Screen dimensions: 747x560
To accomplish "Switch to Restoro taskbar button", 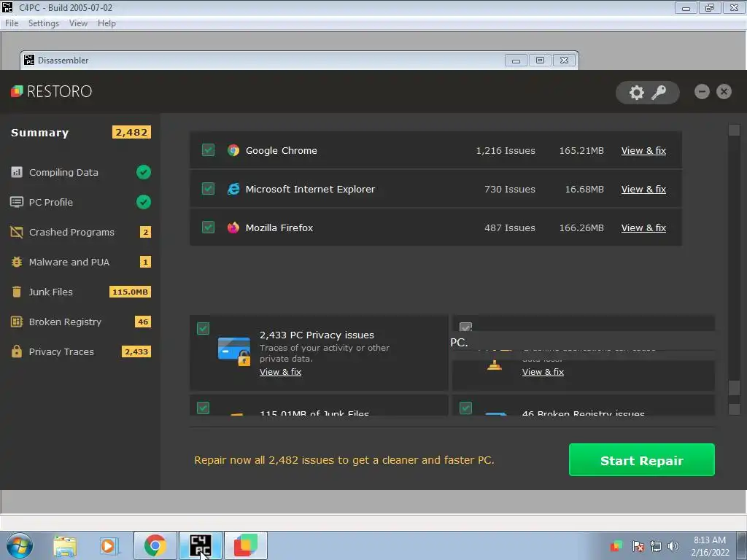I will tap(246, 545).
